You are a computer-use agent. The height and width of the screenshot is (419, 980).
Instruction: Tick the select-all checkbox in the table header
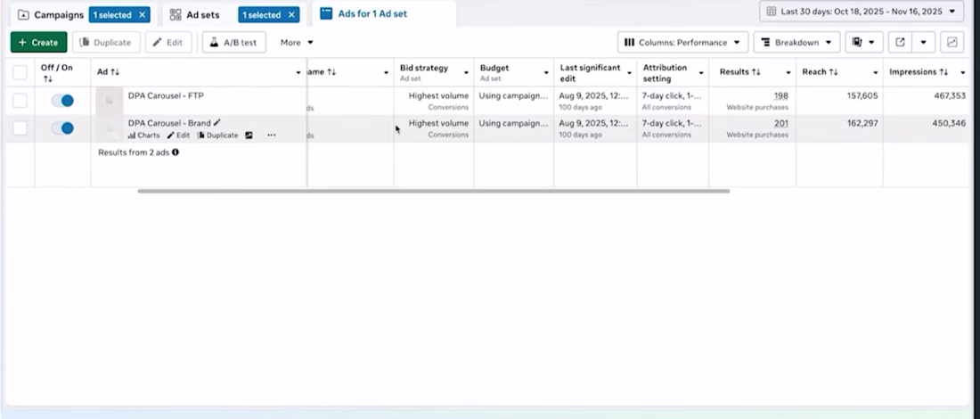pyautogui.click(x=20, y=72)
